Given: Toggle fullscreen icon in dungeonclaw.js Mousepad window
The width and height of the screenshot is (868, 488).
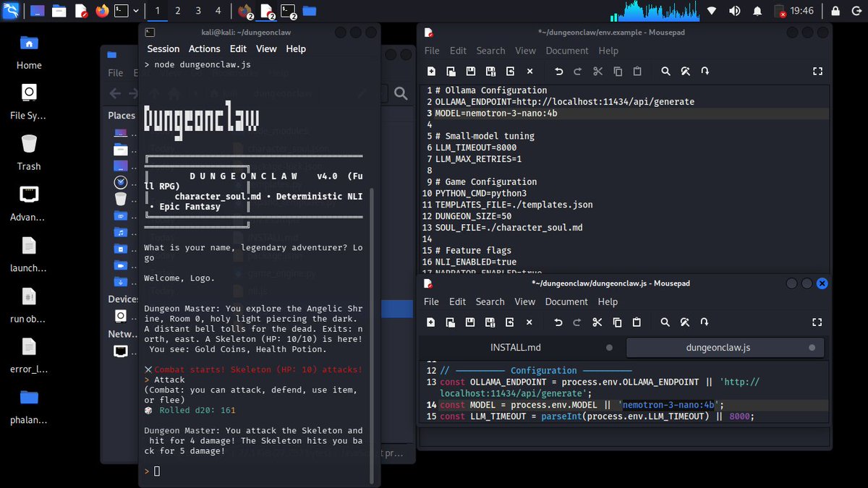Looking at the screenshot, I should (817, 322).
